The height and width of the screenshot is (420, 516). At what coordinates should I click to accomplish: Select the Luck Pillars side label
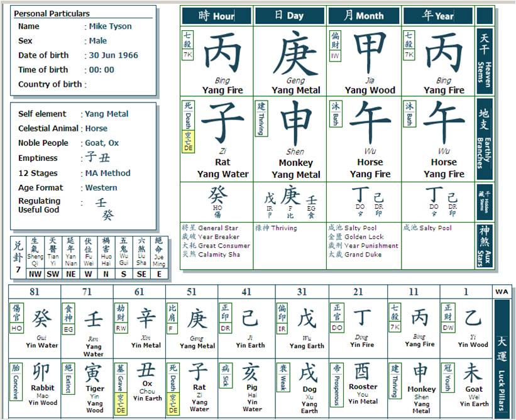502,359
